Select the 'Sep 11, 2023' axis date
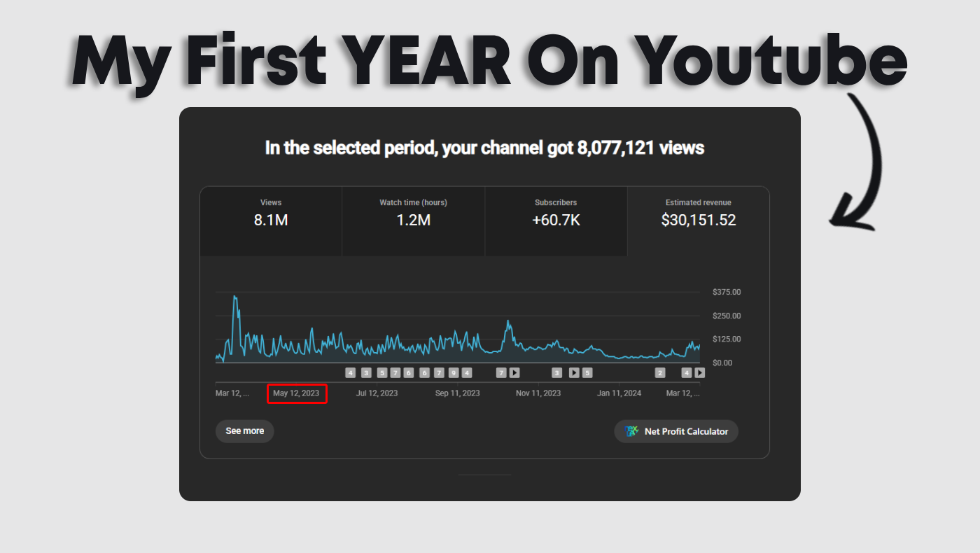Screen dimensions: 980x553 pos(458,393)
